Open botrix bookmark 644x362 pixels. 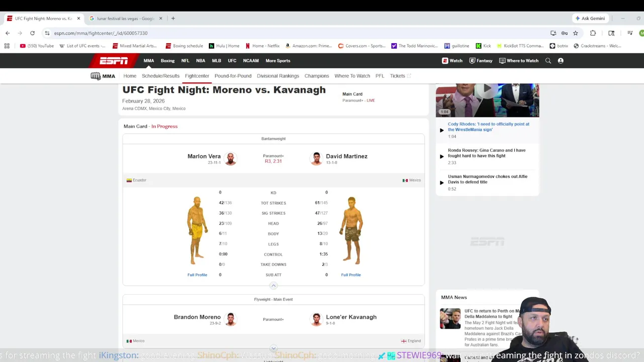559,46
